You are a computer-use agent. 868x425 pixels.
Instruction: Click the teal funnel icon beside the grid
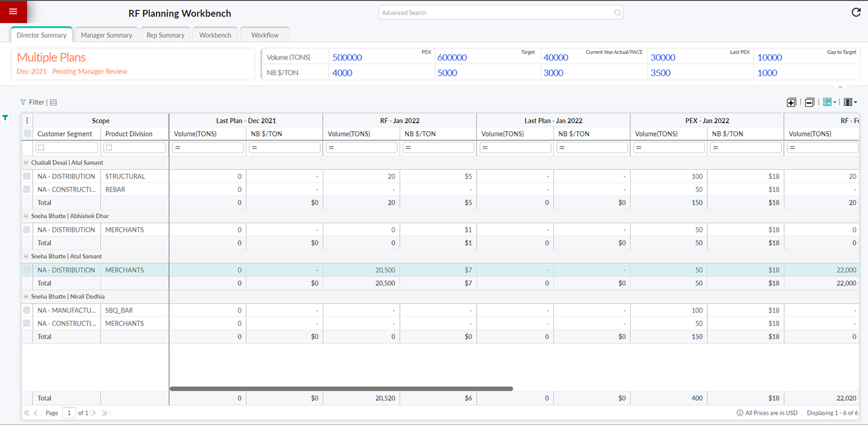(x=5, y=118)
